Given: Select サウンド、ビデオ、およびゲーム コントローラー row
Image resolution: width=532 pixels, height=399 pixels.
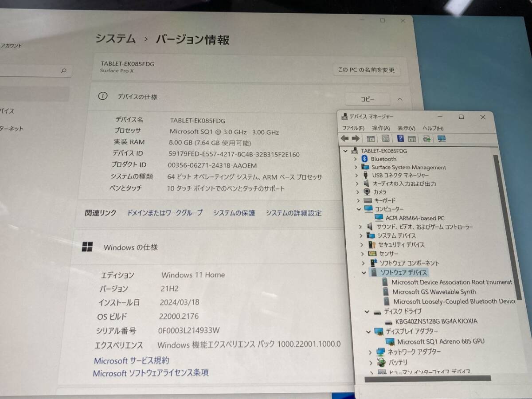Looking at the screenshot, I should [x=425, y=227].
